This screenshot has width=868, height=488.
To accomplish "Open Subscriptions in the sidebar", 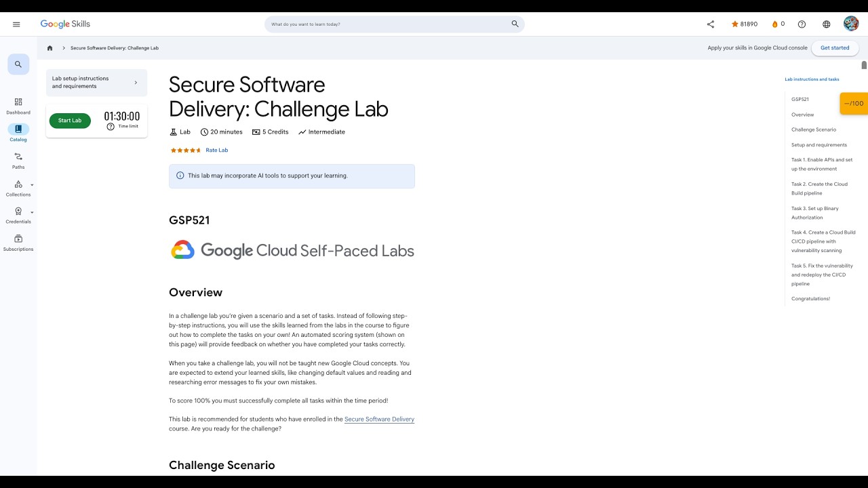I will click(18, 243).
